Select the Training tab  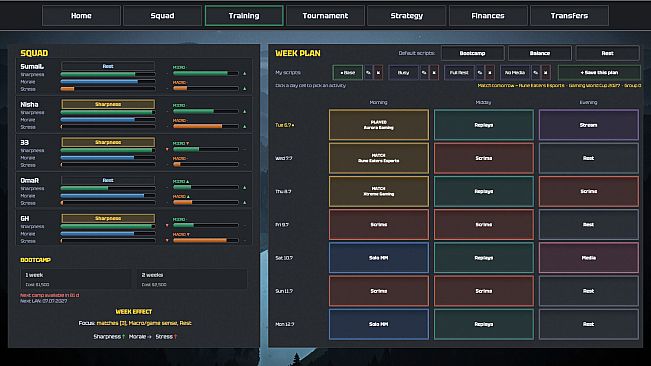(244, 16)
